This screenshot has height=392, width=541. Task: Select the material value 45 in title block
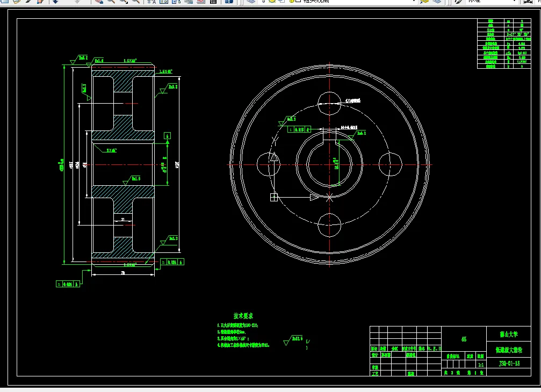(464, 339)
